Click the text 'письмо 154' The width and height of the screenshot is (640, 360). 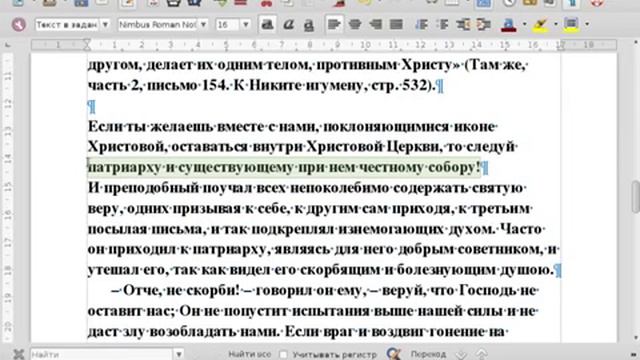(x=186, y=85)
